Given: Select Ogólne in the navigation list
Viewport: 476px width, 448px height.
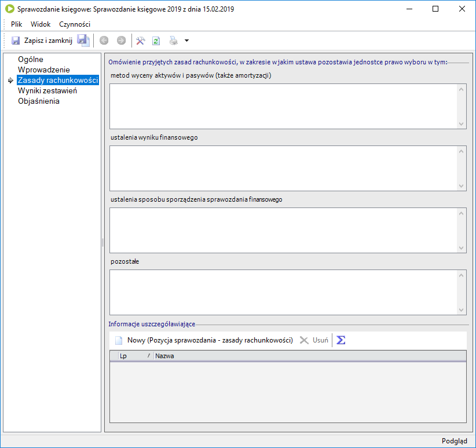Looking at the screenshot, I should (x=30, y=59).
